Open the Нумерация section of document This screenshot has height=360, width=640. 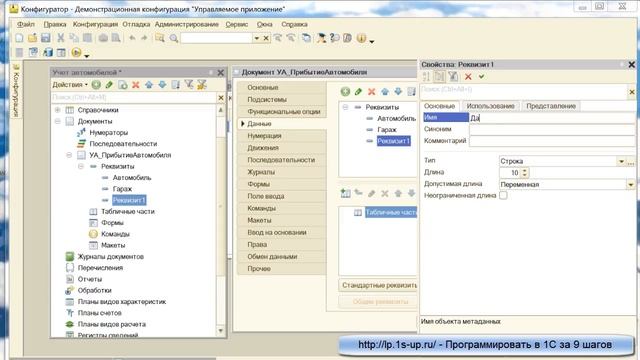coord(282,136)
